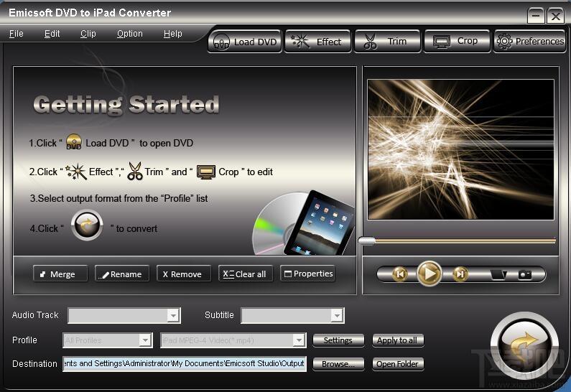Skip to next chapter in player

460,274
